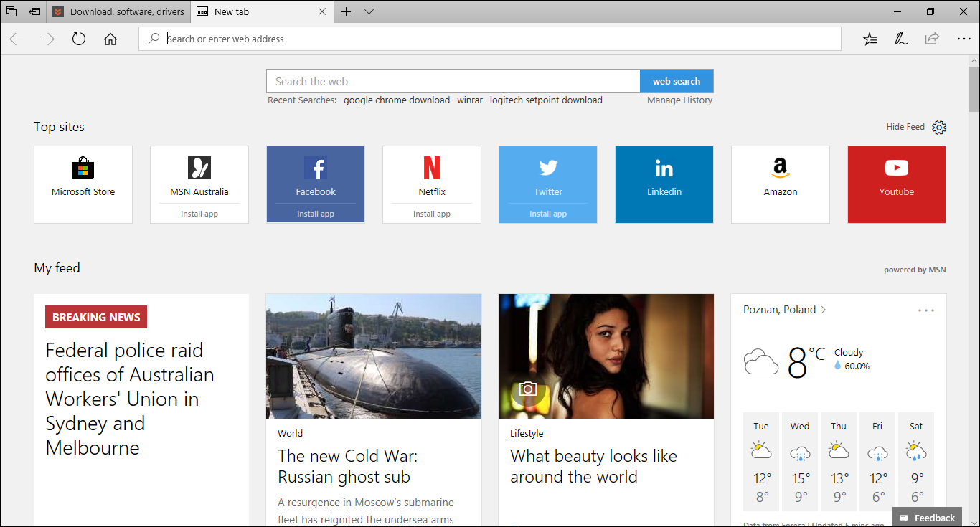Open the BREAKING NEWS label
The image size is (980, 527).
click(96, 317)
